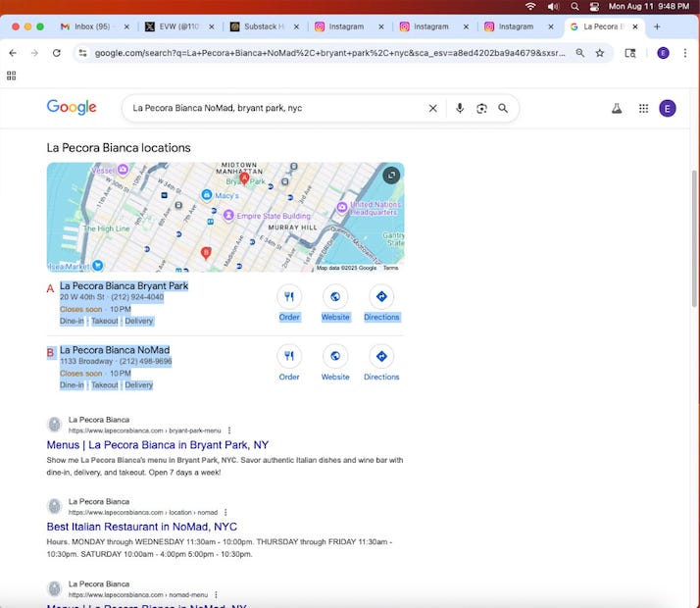Switch to the first Instagram tab
Viewport: 700px width, 608px height.
(346, 26)
